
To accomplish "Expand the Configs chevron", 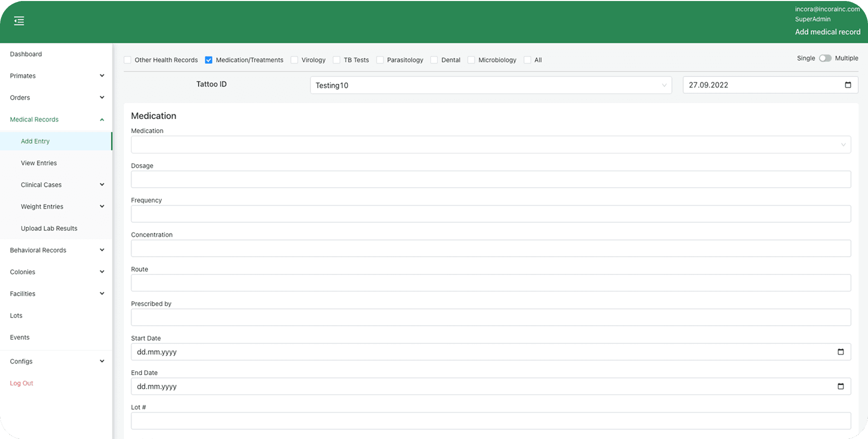I will 102,362.
